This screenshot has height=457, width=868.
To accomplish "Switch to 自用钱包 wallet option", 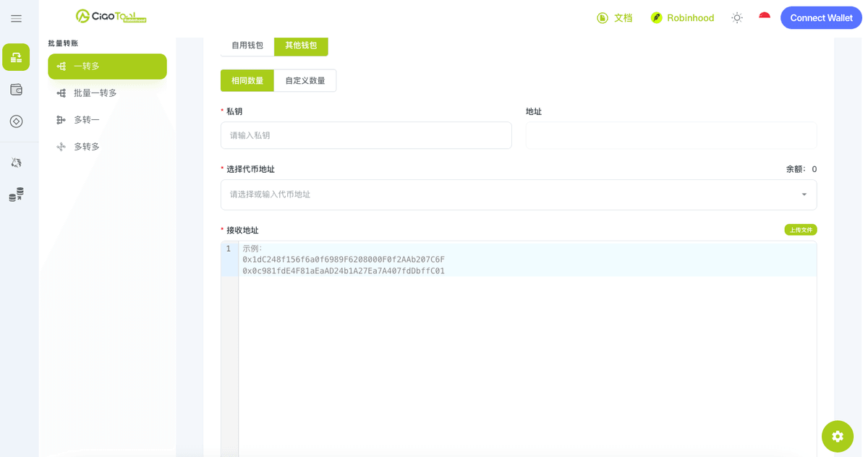I will point(247,45).
